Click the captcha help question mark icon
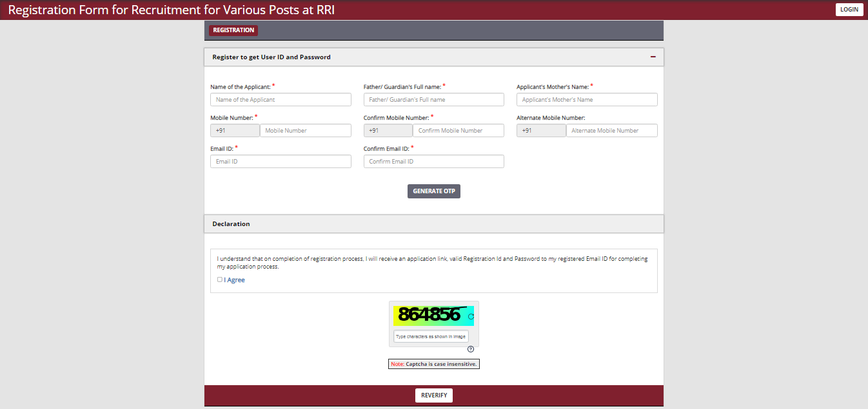Image resolution: width=868 pixels, height=409 pixels. point(471,349)
